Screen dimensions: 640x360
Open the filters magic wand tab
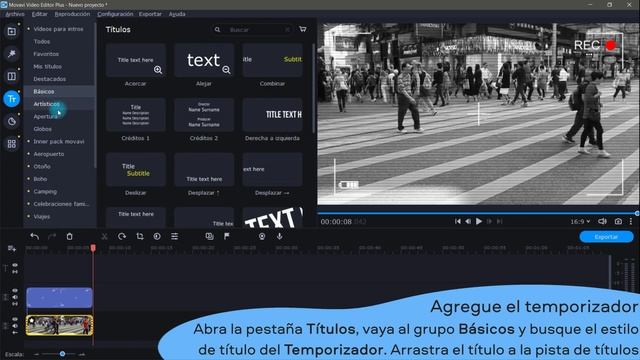point(11,54)
